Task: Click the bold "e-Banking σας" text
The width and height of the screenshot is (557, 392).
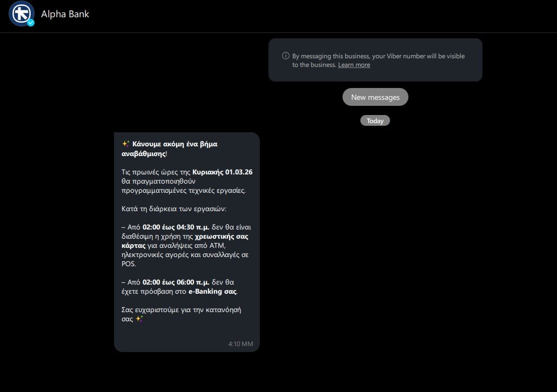Action: tap(212, 291)
